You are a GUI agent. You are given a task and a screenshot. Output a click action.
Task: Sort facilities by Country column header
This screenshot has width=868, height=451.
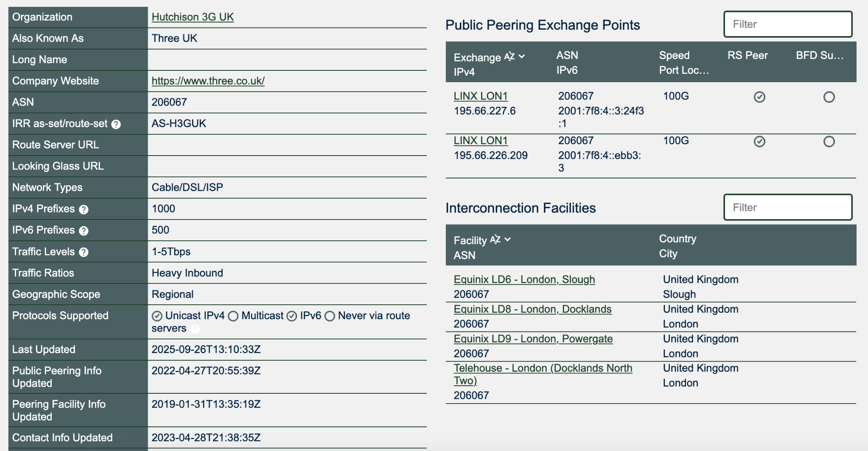(x=677, y=239)
